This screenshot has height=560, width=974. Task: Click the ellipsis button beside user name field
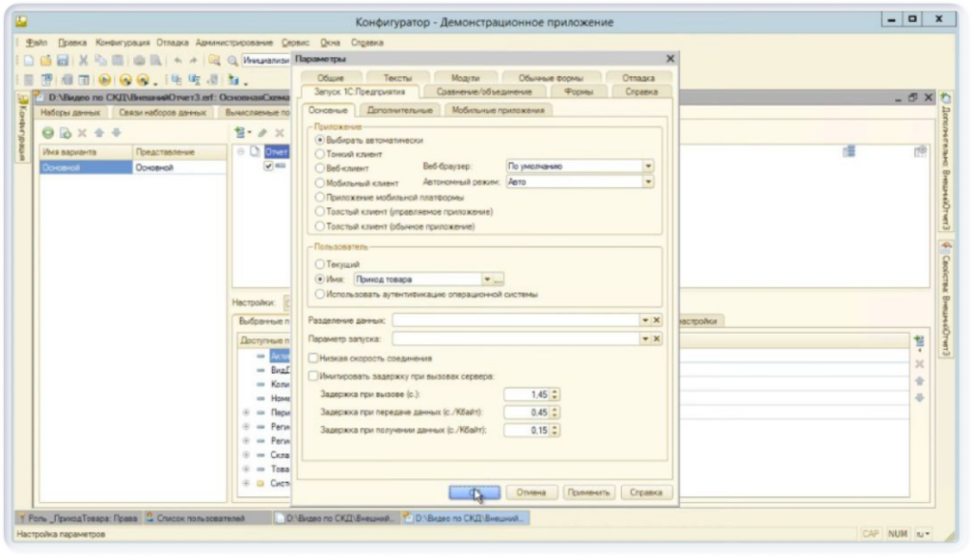pyautogui.click(x=499, y=280)
